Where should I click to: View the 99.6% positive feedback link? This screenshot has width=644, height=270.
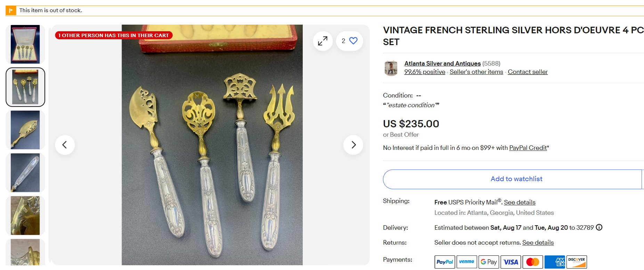(x=424, y=72)
